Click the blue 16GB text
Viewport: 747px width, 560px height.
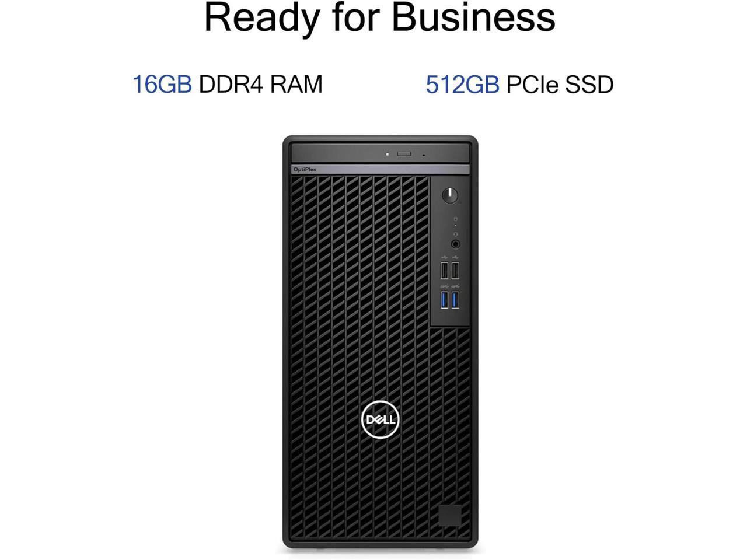coord(162,84)
